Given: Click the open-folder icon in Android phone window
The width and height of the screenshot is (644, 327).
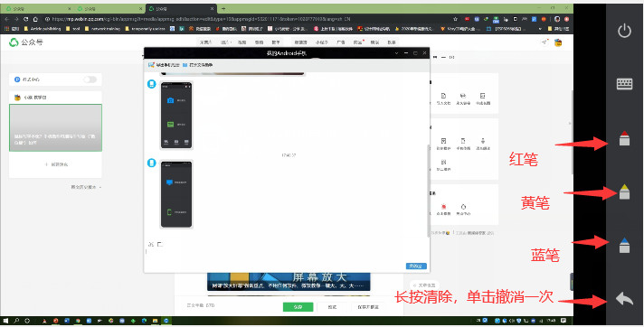Looking at the screenshot, I should point(185,65).
